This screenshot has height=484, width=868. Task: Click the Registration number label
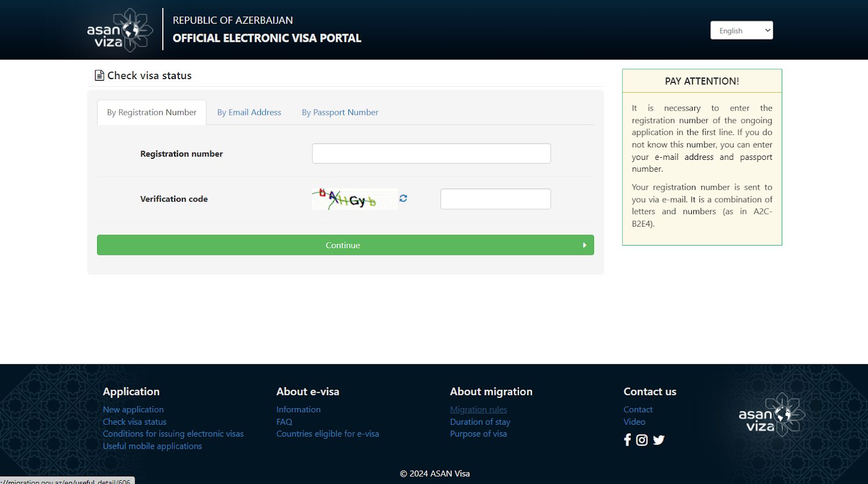coord(181,154)
